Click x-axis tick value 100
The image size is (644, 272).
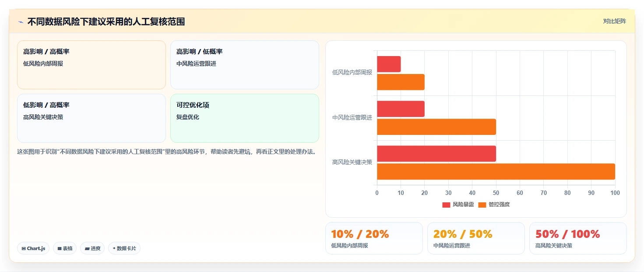pyautogui.click(x=615, y=193)
